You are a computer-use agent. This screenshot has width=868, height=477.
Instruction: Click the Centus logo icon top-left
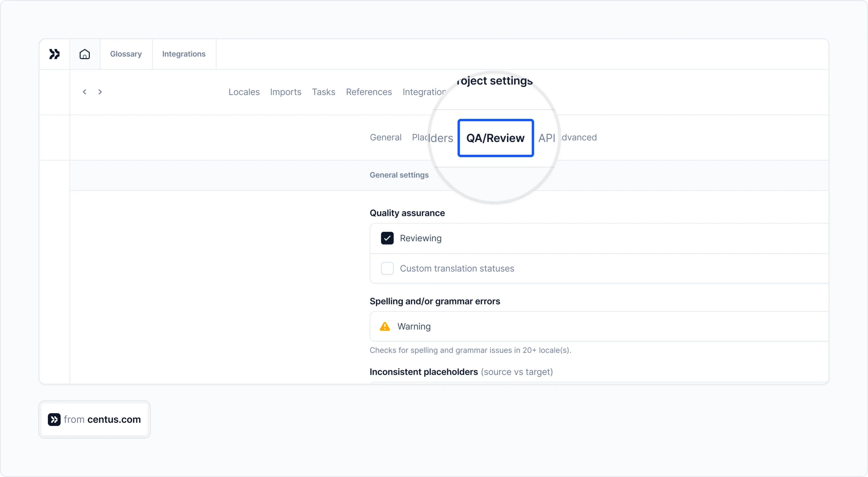54,53
